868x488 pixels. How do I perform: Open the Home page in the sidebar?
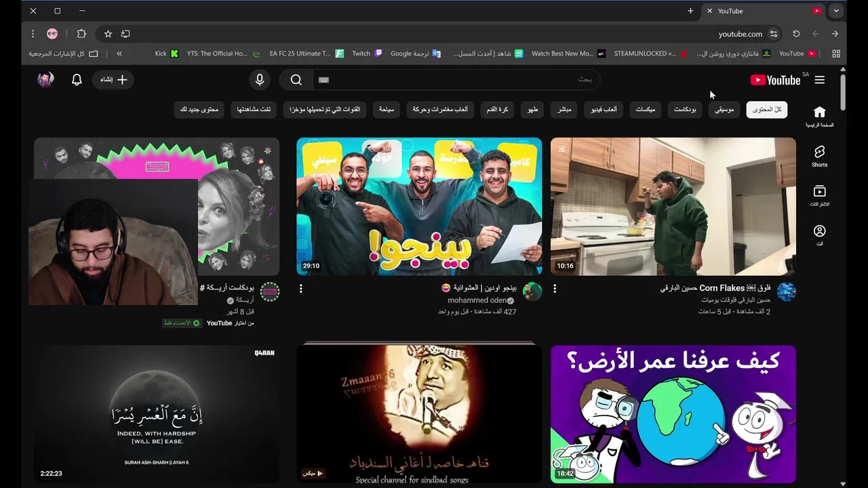coord(819,117)
